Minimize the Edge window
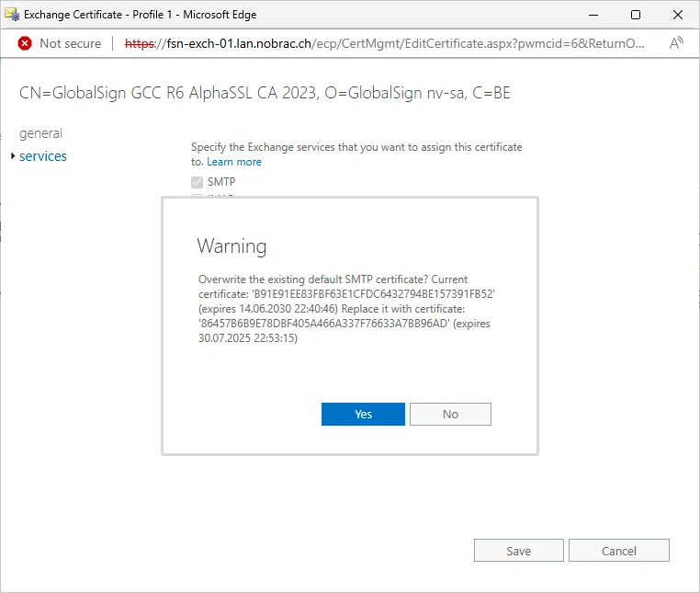 pos(593,15)
